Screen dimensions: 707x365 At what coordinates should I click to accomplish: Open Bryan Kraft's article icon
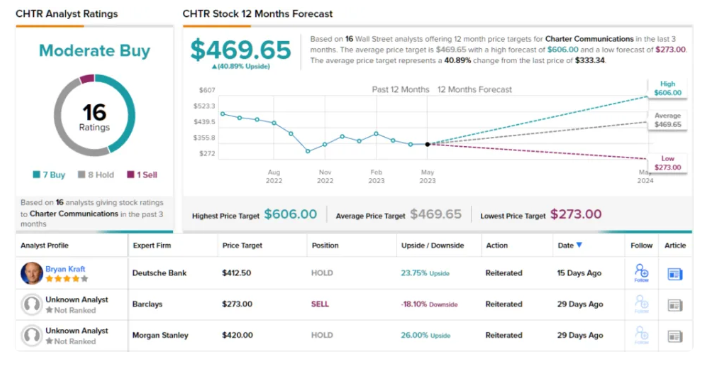(675, 274)
